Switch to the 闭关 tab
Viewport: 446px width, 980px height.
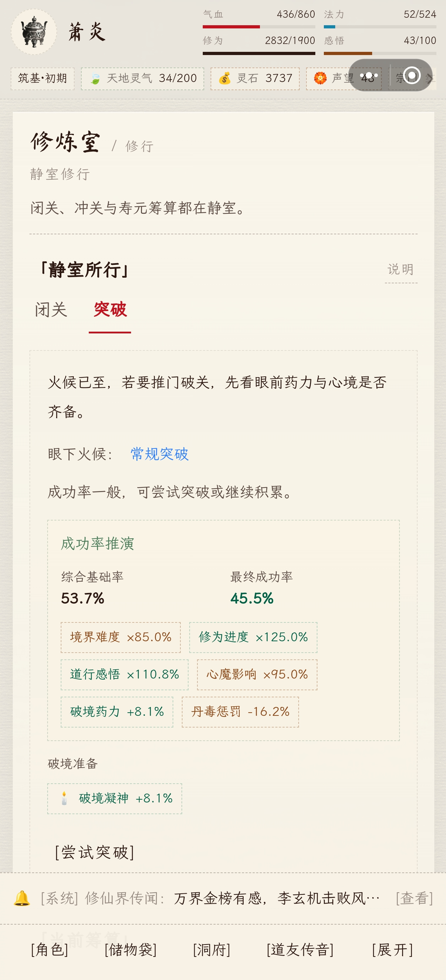click(51, 309)
